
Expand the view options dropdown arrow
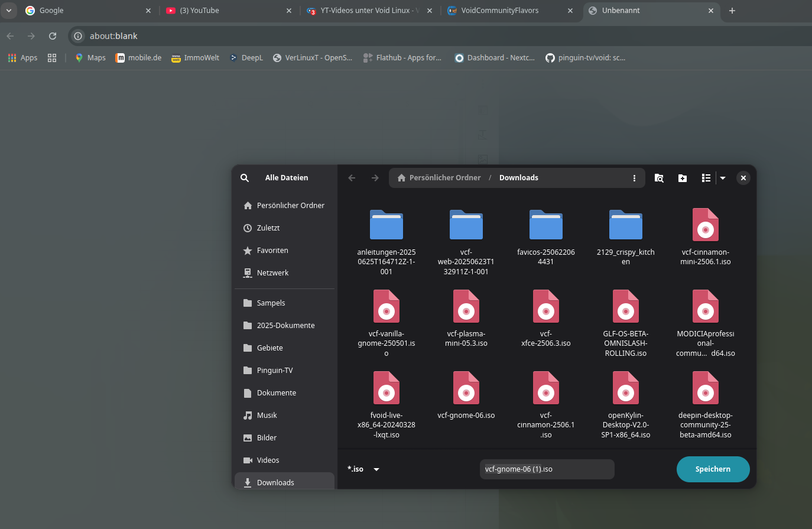[x=723, y=178]
